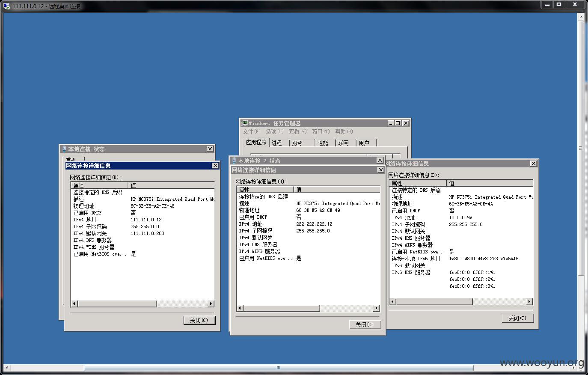Switch to the 进程 tab in Task Manager
The height and width of the screenshot is (375, 588).
(x=277, y=143)
